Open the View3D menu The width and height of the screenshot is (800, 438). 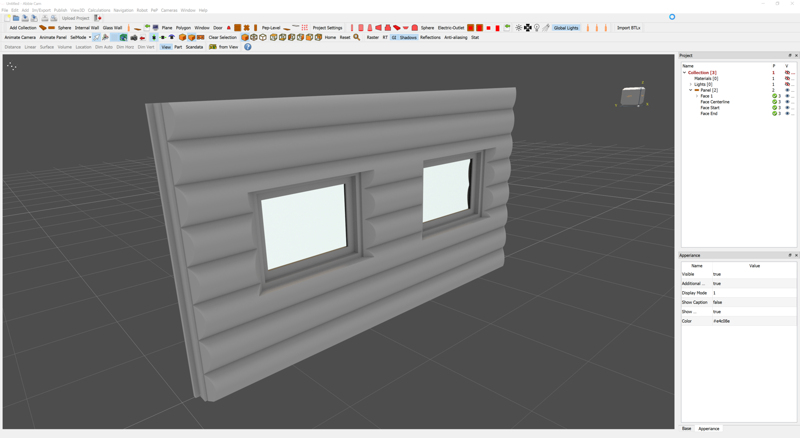point(78,10)
